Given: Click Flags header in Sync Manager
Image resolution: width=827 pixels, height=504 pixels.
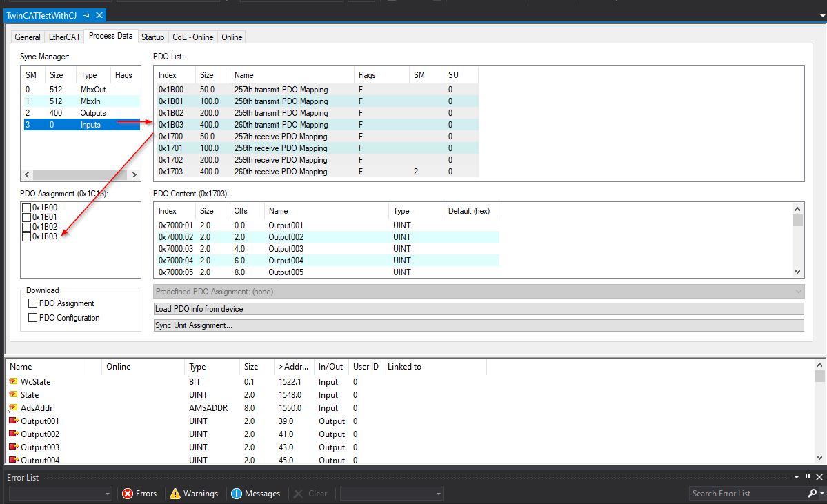Looking at the screenshot, I should click(125, 75).
